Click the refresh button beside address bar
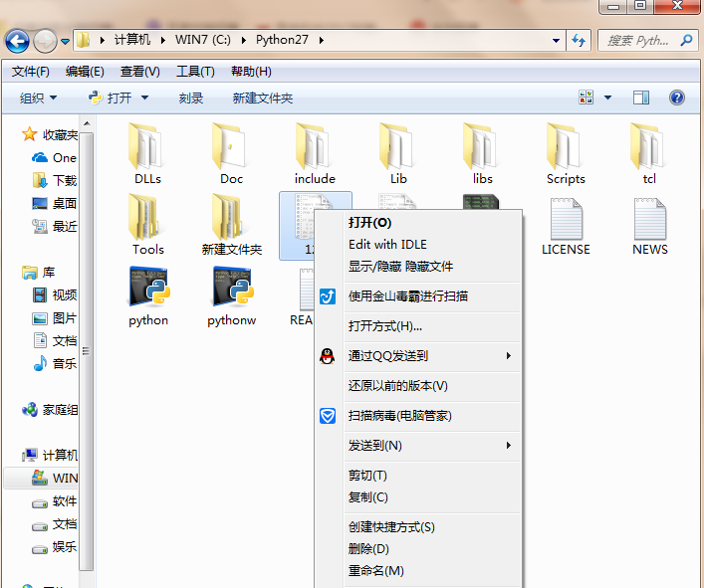The height and width of the screenshot is (588, 704). point(579,41)
